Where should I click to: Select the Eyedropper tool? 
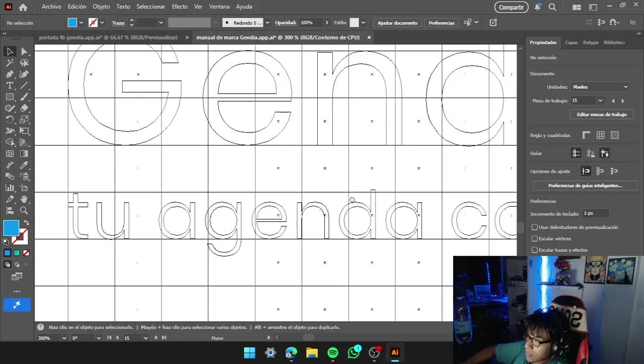coord(24,165)
